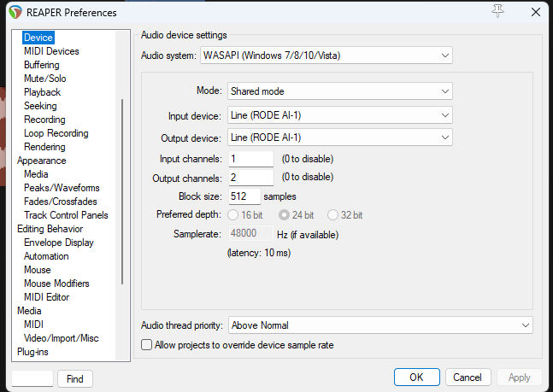Select Loop Recording in the tree
This screenshot has height=392, width=553.
[x=56, y=133]
